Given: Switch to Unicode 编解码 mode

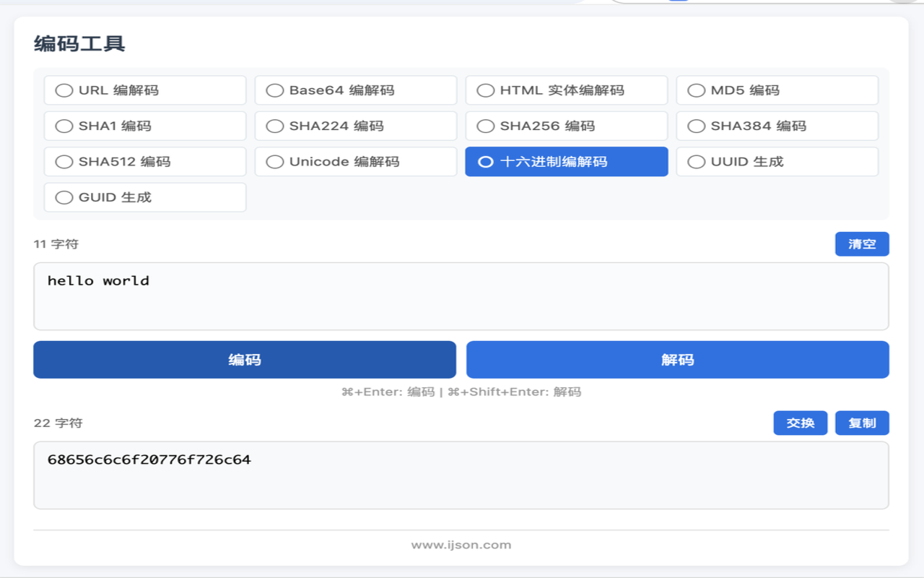Looking at the screenshot, I should (356, 162).
